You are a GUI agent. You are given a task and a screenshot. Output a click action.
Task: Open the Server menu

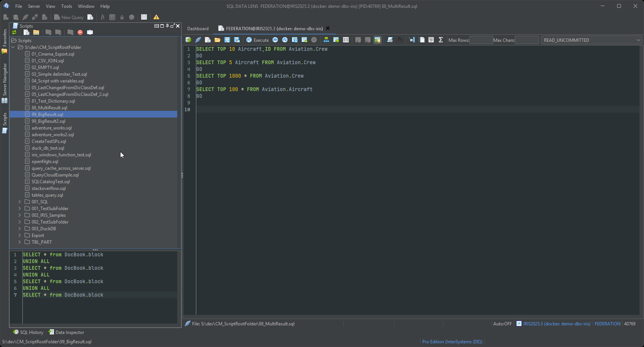point(34,6)
